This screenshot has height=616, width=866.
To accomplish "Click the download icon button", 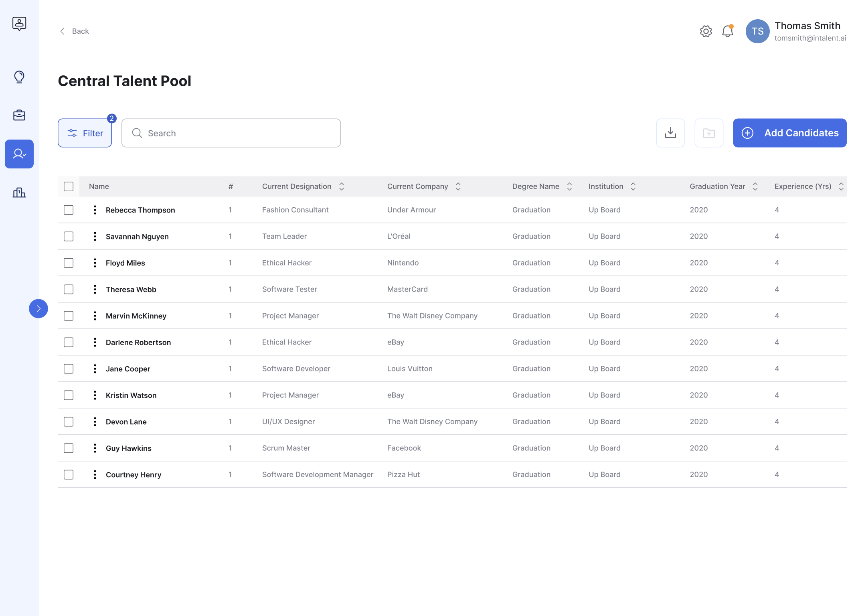I will click(x=670, y=133).
